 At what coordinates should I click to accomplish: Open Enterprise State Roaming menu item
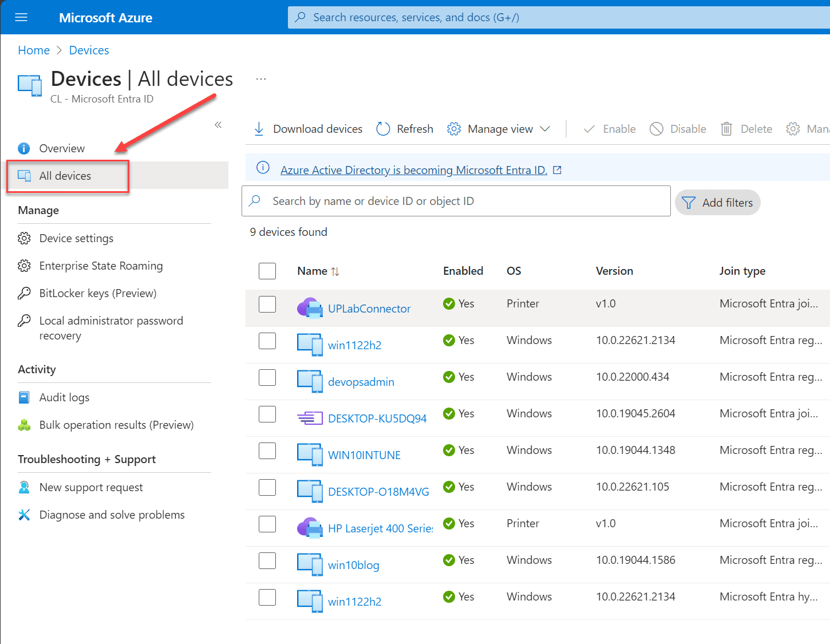click(x=101, y=266)
